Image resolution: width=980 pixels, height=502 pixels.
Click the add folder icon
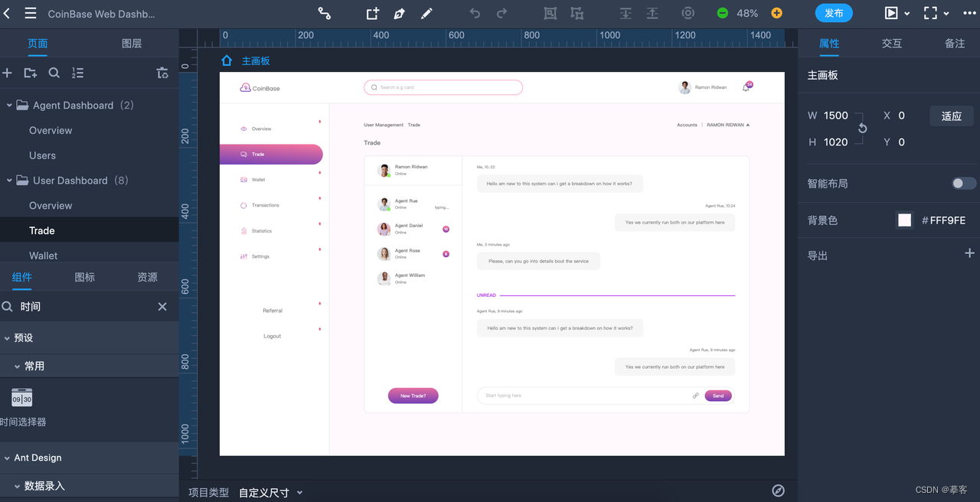(31, 73)
